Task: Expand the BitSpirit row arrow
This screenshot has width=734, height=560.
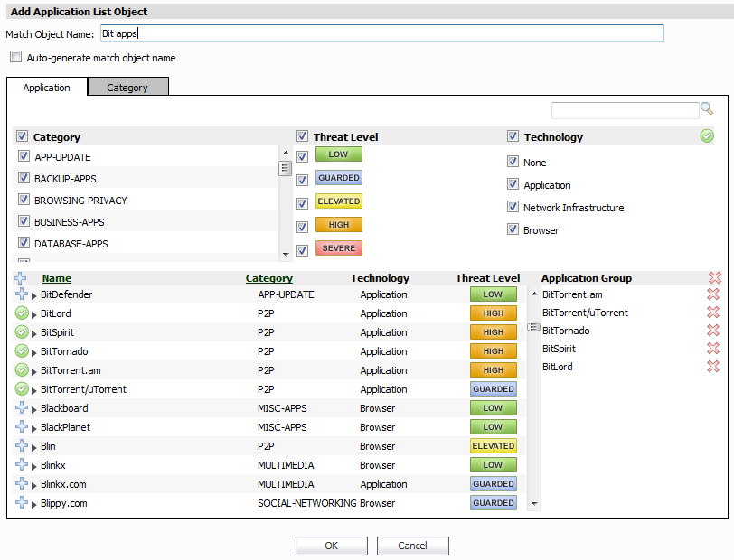Action: tap(34, 333)
